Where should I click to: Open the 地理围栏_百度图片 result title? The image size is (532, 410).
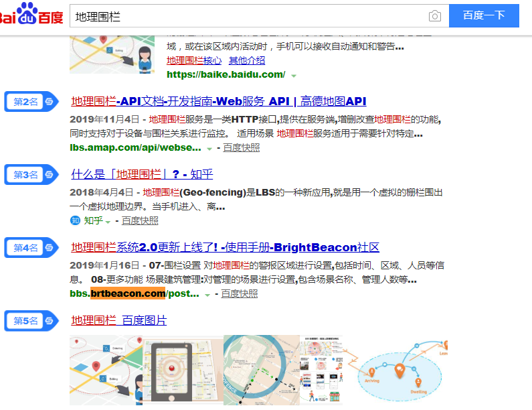[x=118, y=320]
